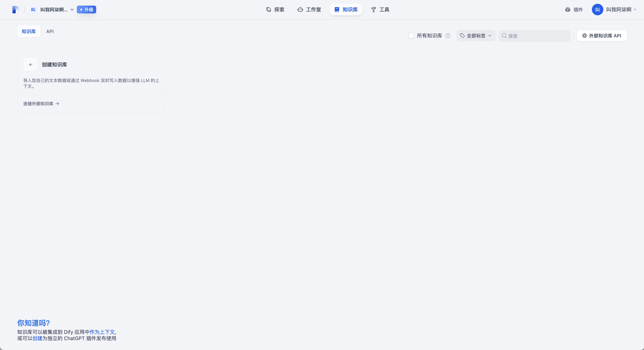Toggle the 所有知识库 checkbox

point(411,36)
